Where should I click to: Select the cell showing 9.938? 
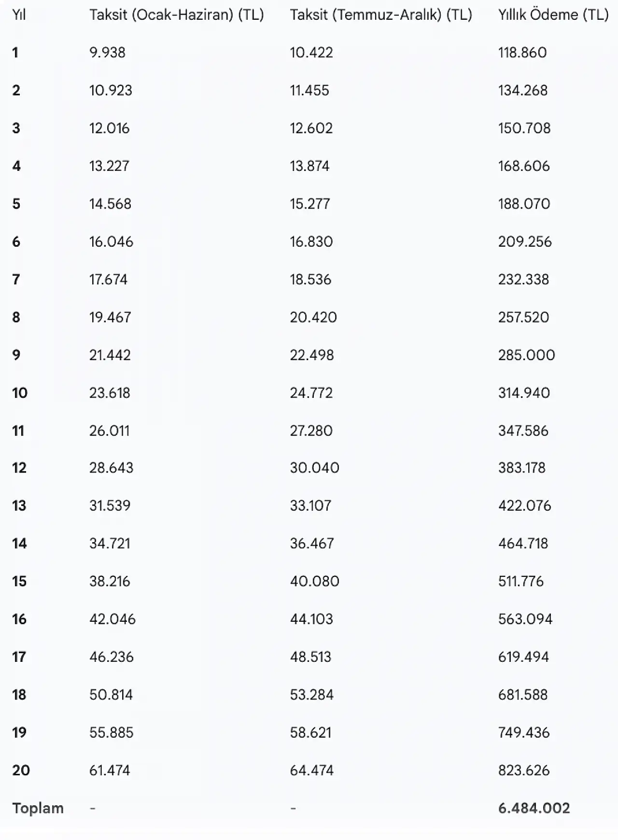107,53
